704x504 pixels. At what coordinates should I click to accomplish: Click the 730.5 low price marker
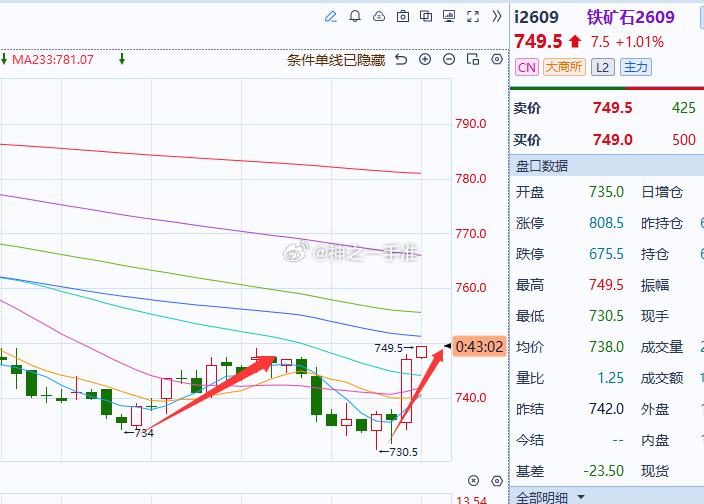click(398, 452)
